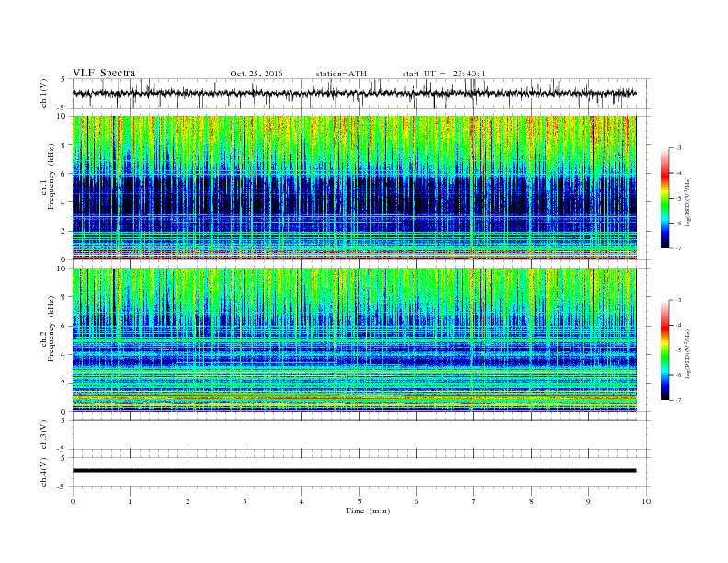Click the "ch.4(V)" axis label
The image size is (728, 563).
[44, 473]
